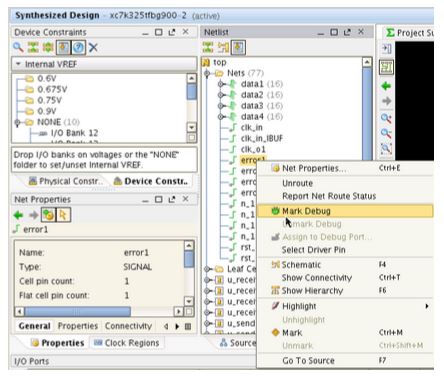The width and height of the screenshot is (444, 381).
Task: Click the search icon in Device Constraints toolbar
Action: 18,47
